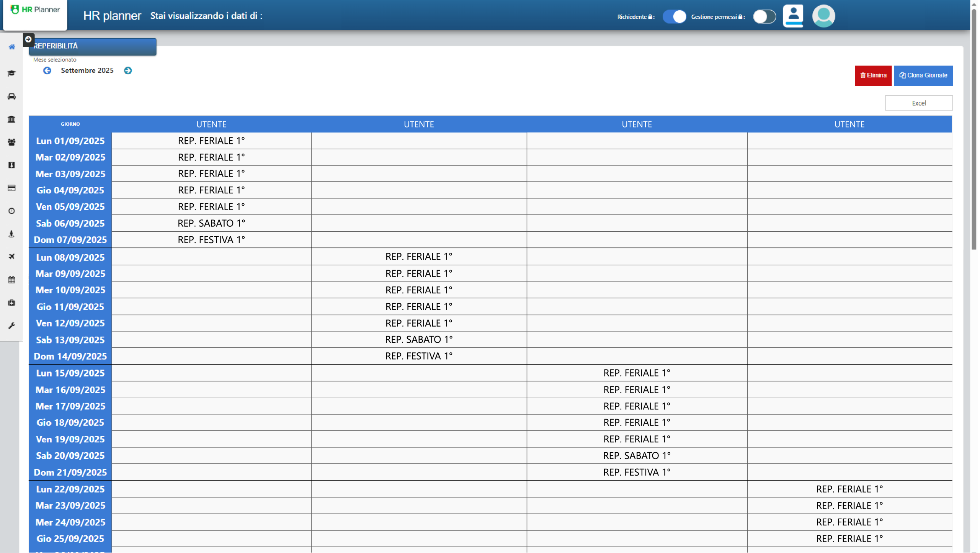The height and width of the screenshot is (553, 980).
Task: Open the graduation cap training icon
Action: (x=11, y=73)
